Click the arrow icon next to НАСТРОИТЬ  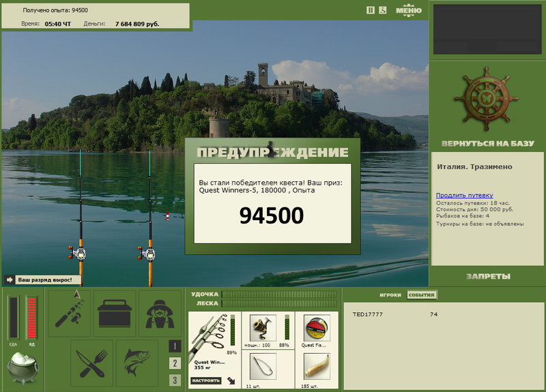231,380
